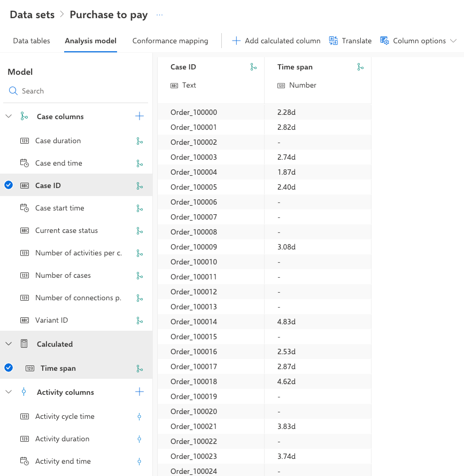This screenshot has height=476, width=464.
Task: Click the Translate button label
Action: 357,41
